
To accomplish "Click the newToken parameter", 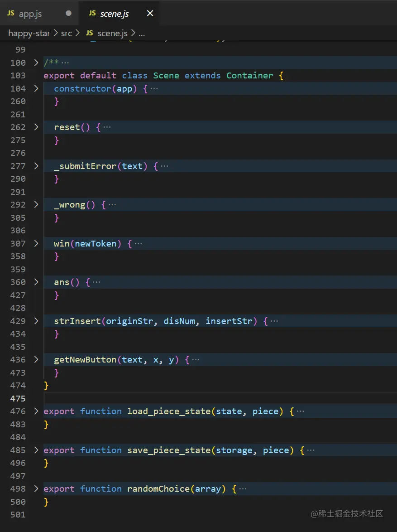I will [96, 244].
